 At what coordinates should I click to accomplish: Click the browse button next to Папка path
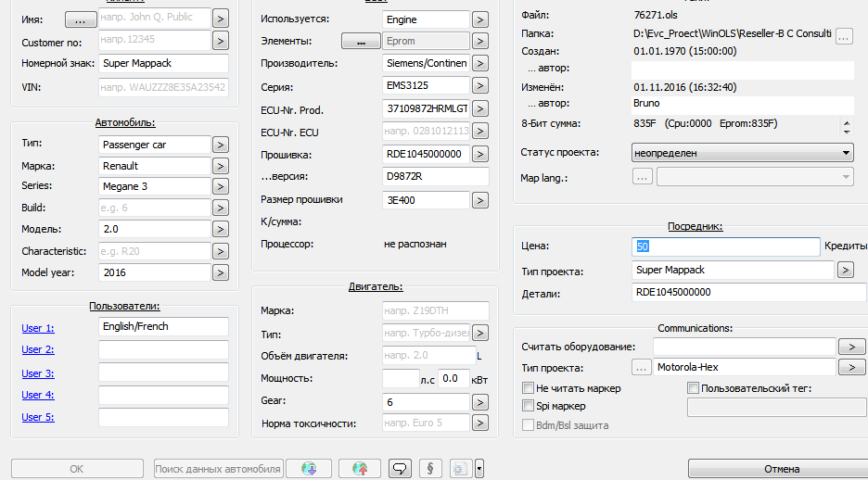(844, 36)
